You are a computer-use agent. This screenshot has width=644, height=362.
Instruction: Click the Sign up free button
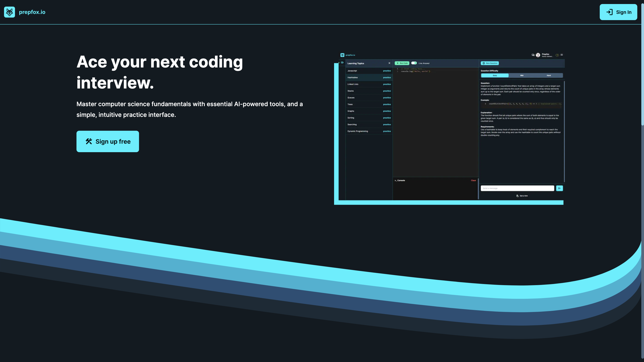[x=108, y=141]
